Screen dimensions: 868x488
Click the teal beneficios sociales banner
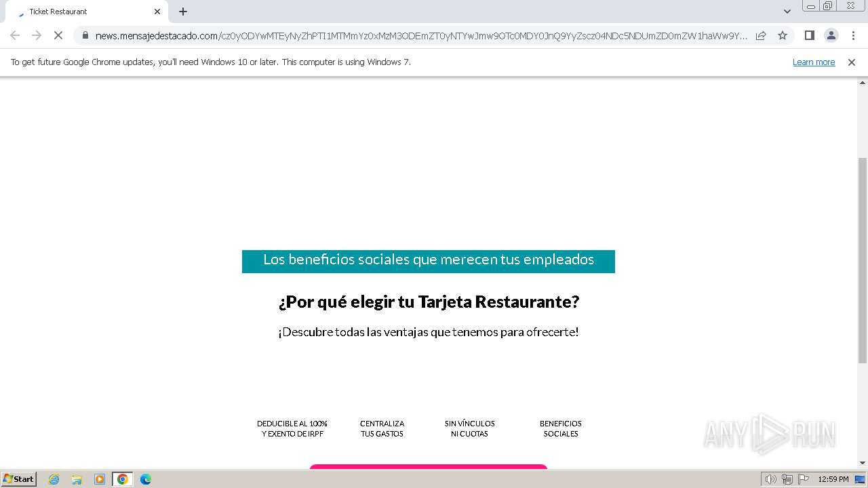[429, 261]
